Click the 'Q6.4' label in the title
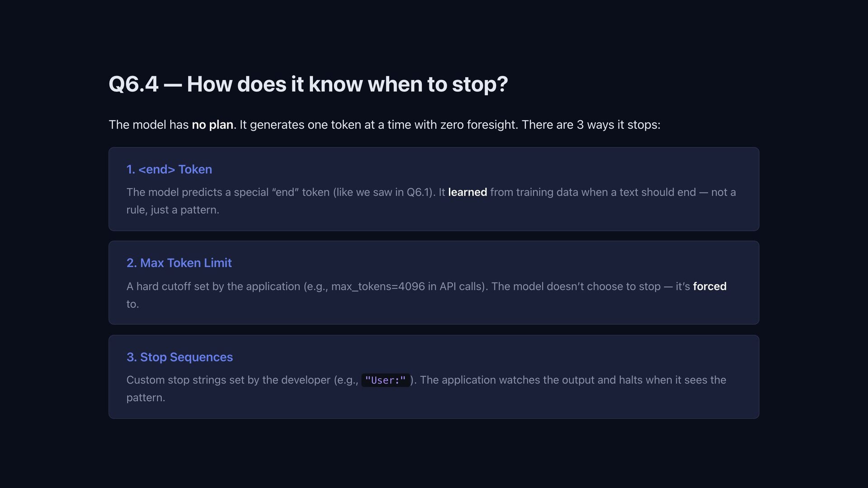Screen dimensions: 868x488 point(134,84)
